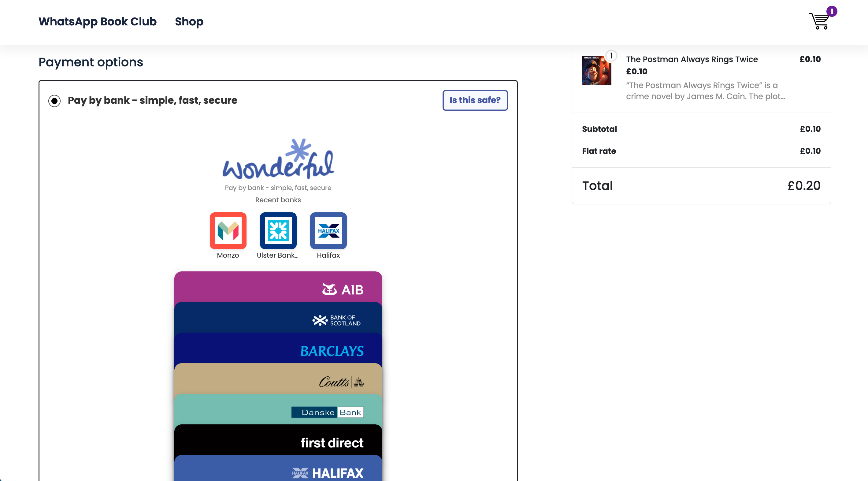The height and width of the screenshot is (481, 868).
Task: Click the Is this safe? button
Action: click(x=475, y=100)
